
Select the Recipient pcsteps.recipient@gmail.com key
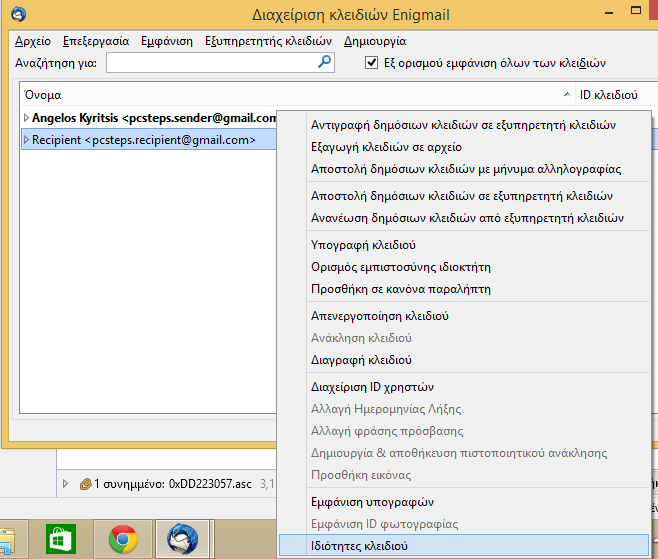[149, 140]
